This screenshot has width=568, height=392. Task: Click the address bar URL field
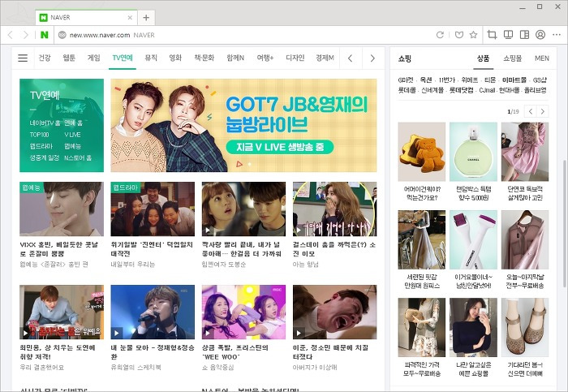(x=243, y=35)
